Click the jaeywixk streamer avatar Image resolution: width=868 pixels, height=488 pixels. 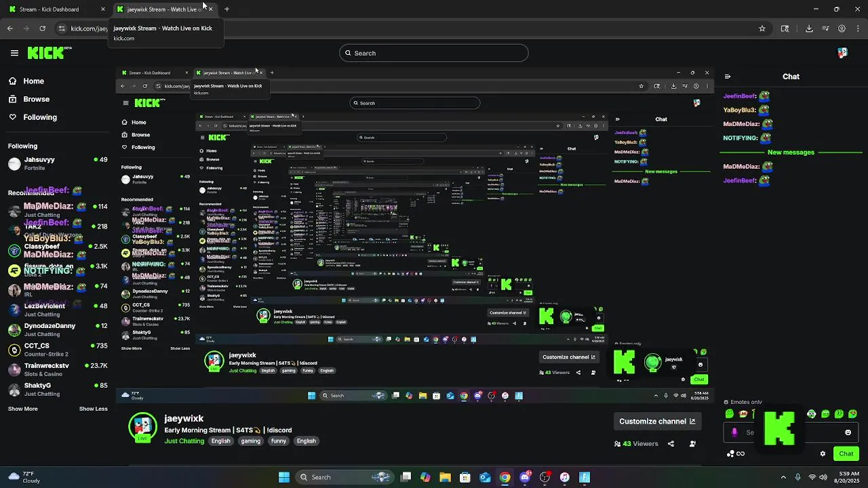[143, 427]
